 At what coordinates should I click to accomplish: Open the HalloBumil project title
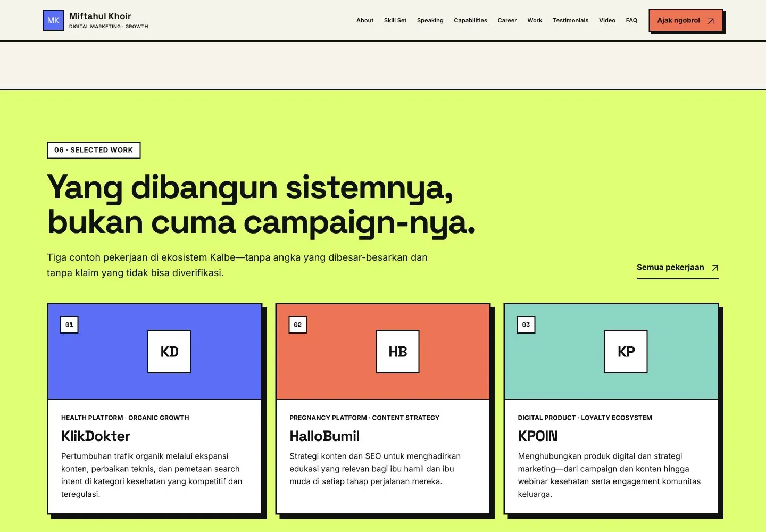click(x=324, y=436)
